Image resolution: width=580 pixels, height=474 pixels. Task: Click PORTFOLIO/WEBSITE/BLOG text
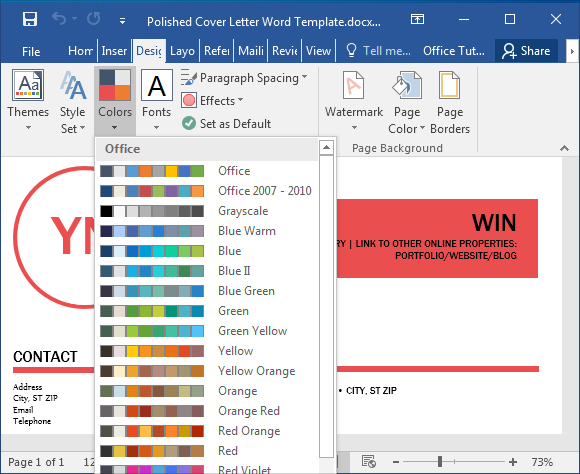pyautogui.click(x=456, y=256)
